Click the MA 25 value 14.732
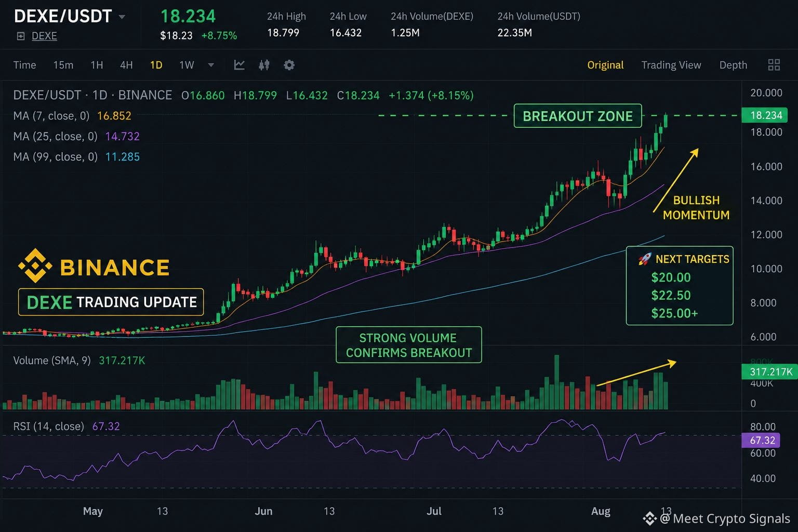The height and width of the screenshot is (532, 798). (123, 136)
